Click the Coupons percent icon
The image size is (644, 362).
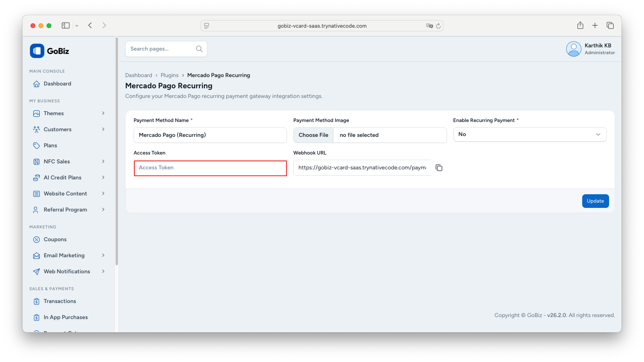[37, 240]
